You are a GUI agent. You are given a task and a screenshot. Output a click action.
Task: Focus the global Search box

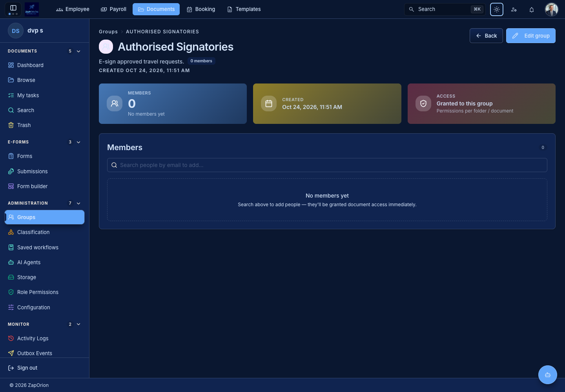pyautogui.click(x=445, y=9)
